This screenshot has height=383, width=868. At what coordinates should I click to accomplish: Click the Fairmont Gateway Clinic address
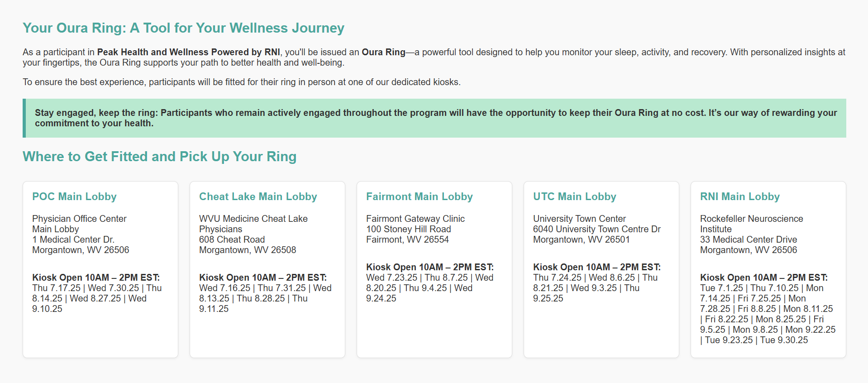click(415, 229)
